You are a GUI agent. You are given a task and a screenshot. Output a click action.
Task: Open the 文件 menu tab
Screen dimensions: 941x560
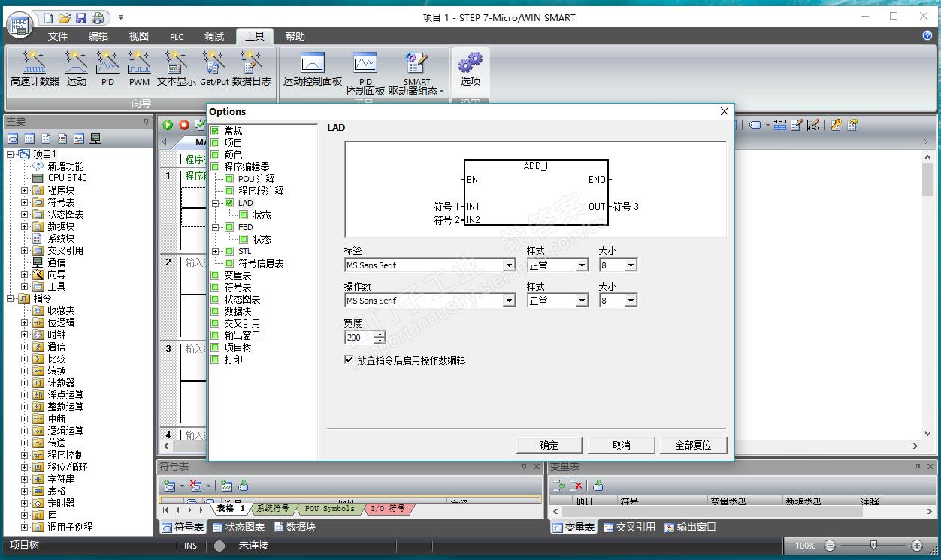(x=58, y=36)
